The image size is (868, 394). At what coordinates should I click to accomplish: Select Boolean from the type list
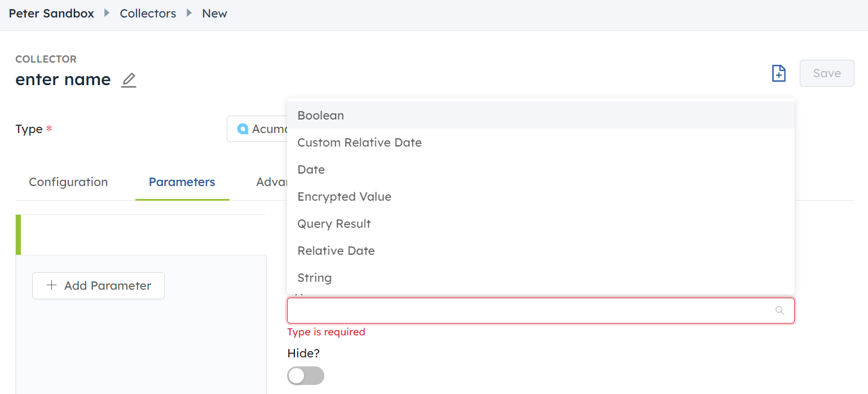point(541,116)
